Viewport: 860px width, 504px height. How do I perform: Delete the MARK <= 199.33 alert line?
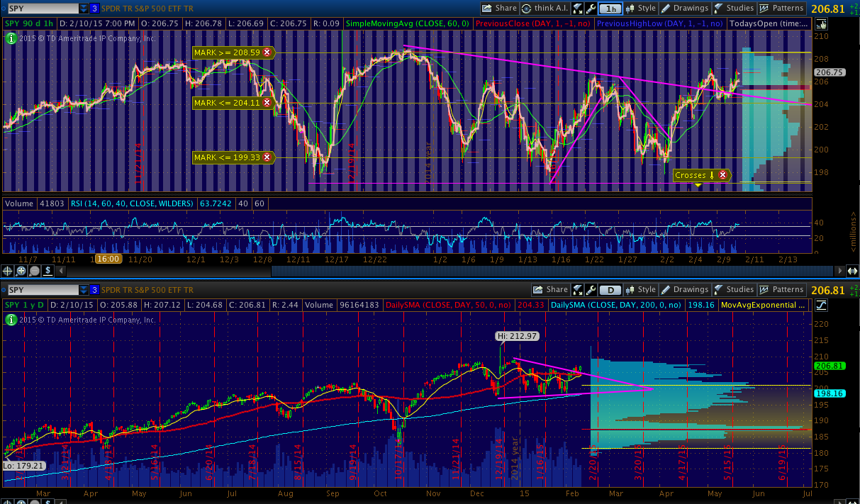267,157
